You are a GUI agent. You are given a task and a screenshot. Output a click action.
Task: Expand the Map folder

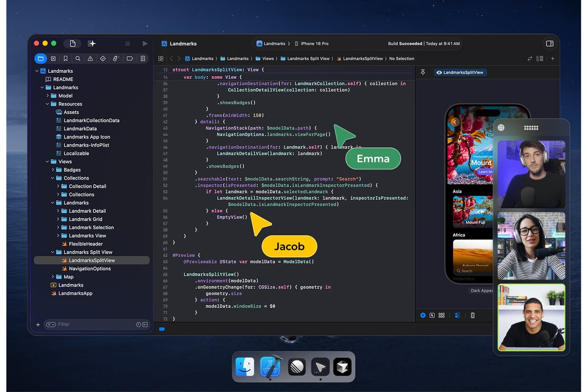pos(52,277)
